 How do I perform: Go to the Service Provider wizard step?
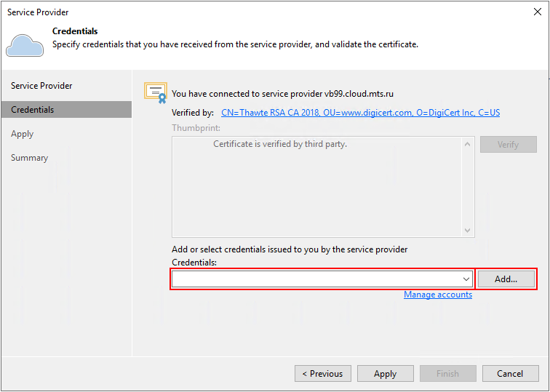click(x=41, y=86)
